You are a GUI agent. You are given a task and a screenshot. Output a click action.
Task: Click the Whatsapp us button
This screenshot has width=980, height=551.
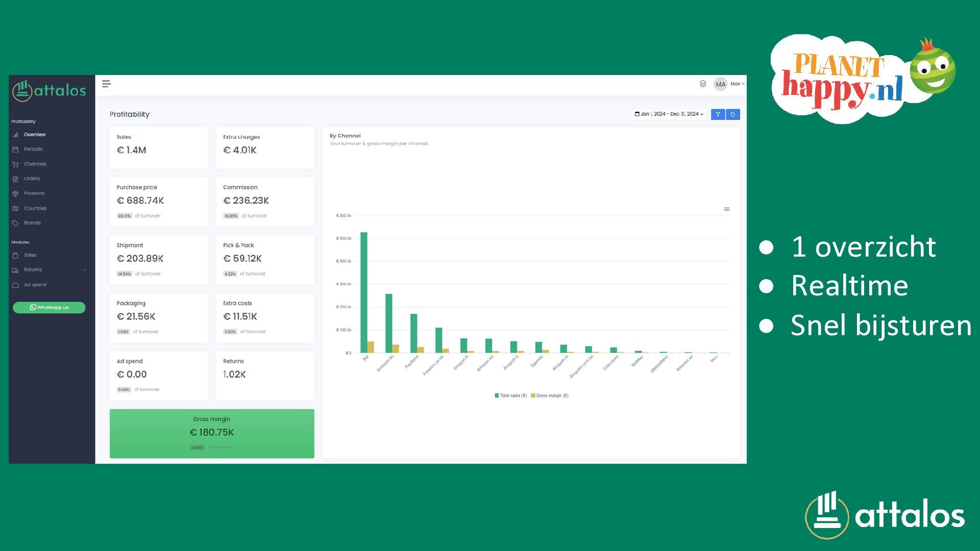click(49, 307)
